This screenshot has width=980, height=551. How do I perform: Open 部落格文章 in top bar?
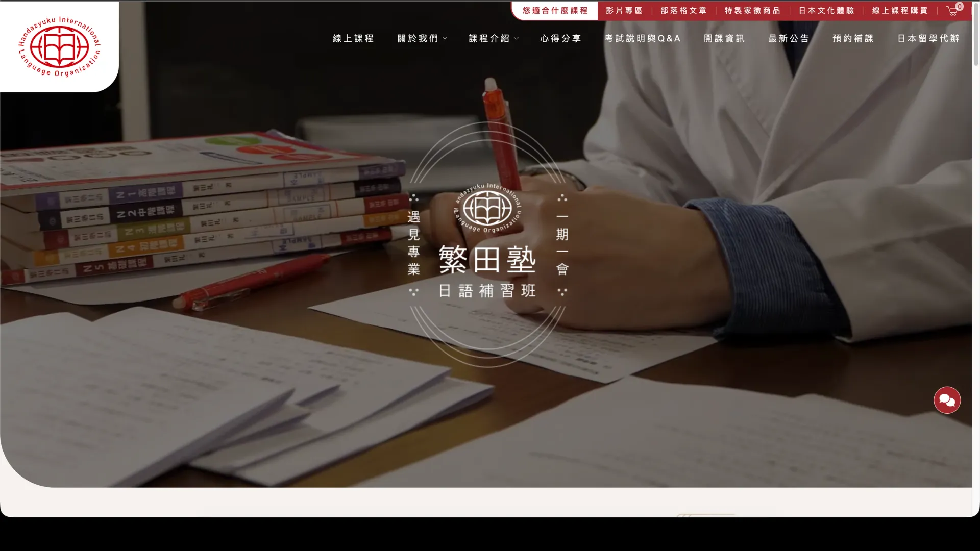(x=683, y=11)
